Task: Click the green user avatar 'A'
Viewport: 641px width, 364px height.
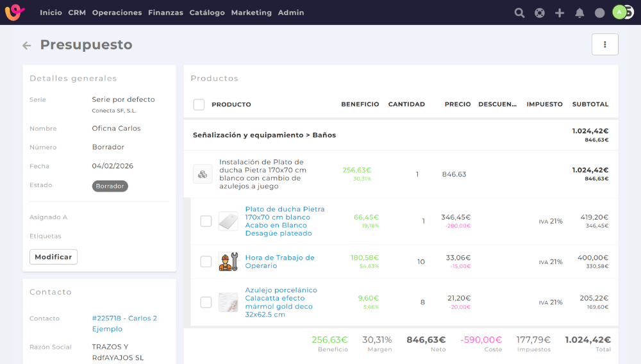Action: (x=619, y=12)
